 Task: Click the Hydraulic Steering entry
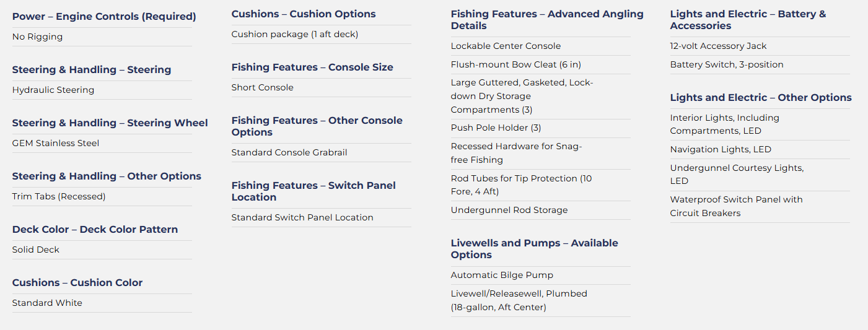[x=53, y=90]
